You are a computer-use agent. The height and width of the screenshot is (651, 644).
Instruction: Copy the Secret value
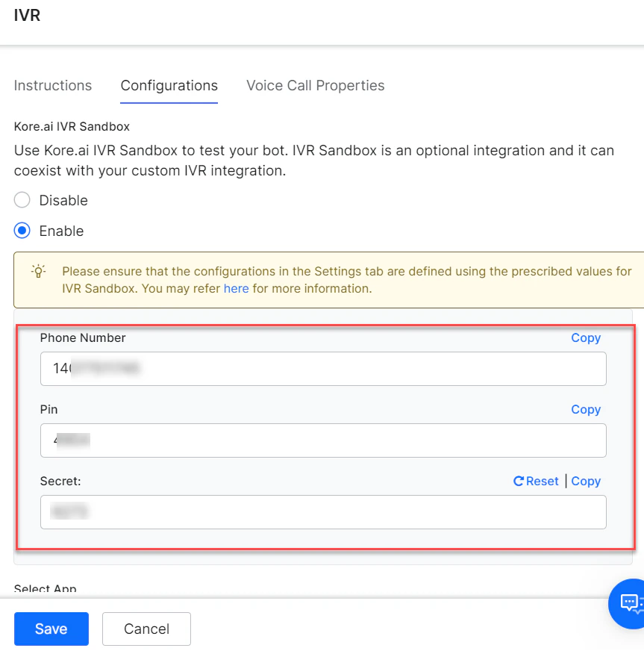(586, 481)
